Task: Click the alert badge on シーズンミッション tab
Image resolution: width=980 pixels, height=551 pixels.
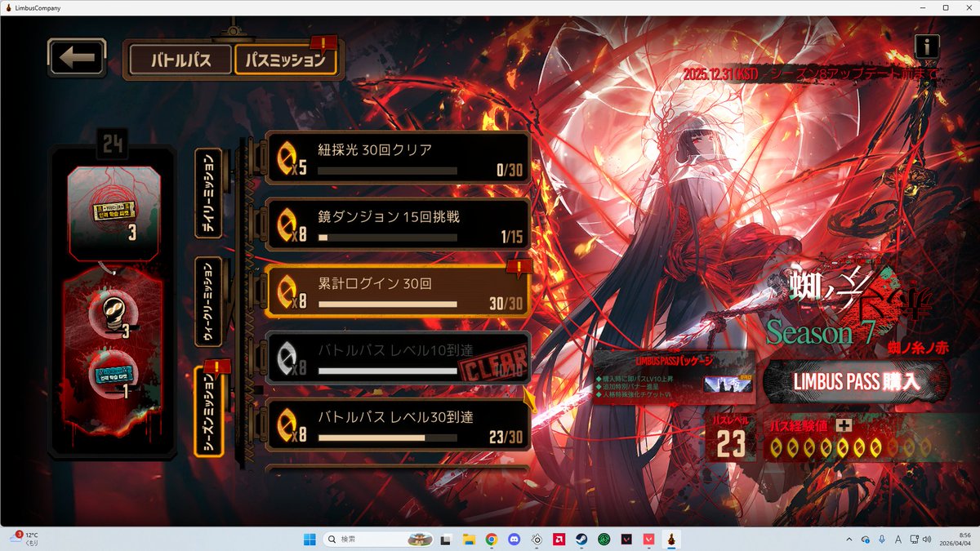Action: click(x=218, y=368)
